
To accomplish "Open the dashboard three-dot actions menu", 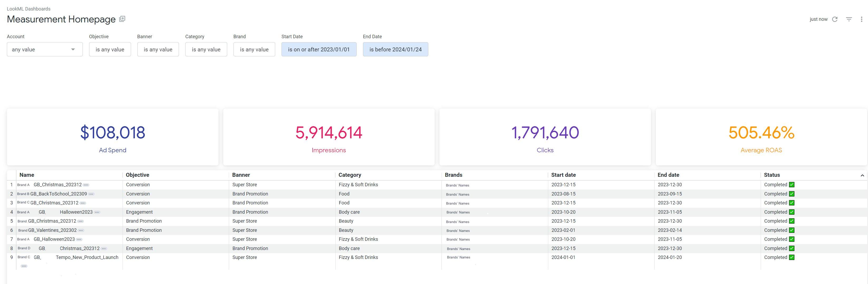I will point(862,19).
